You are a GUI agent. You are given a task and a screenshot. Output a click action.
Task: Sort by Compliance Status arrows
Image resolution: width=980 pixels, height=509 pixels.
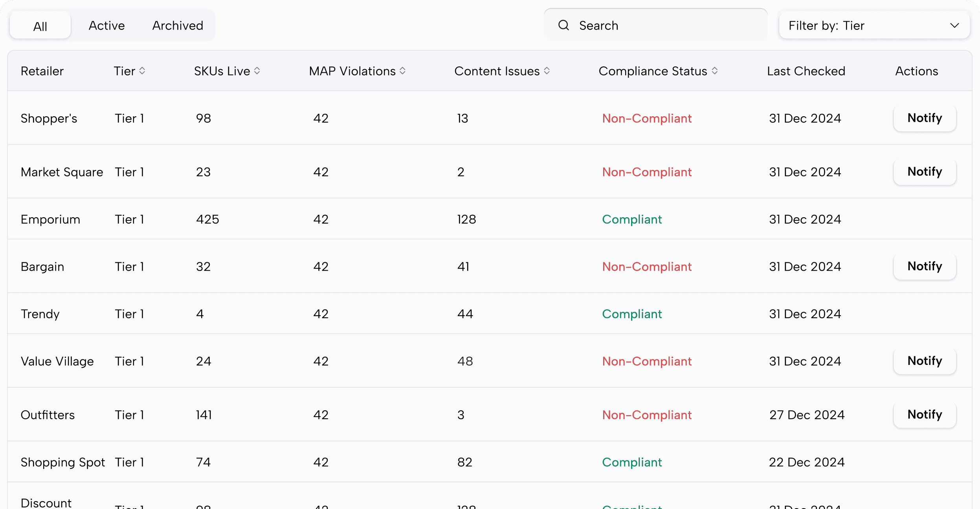[714, 71]
